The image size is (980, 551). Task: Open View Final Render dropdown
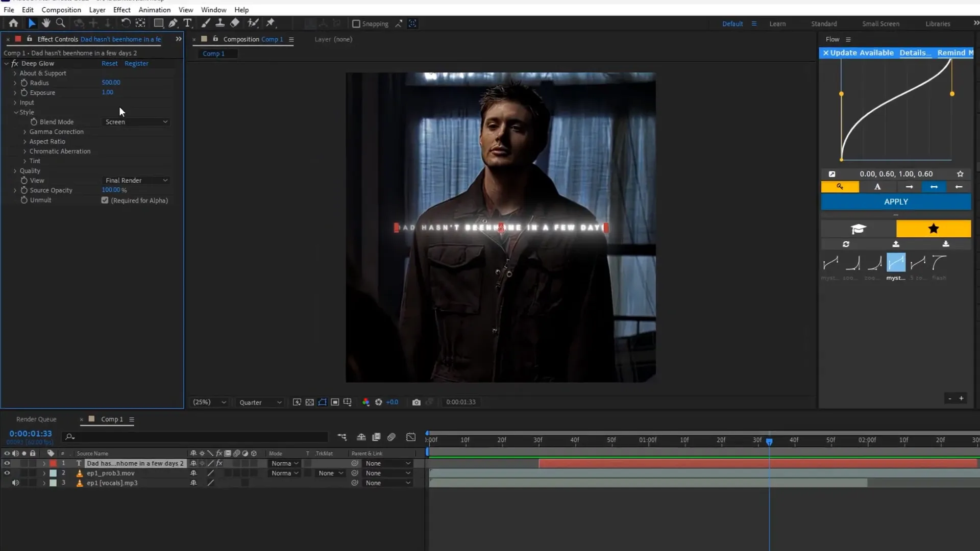pos(136,180)
